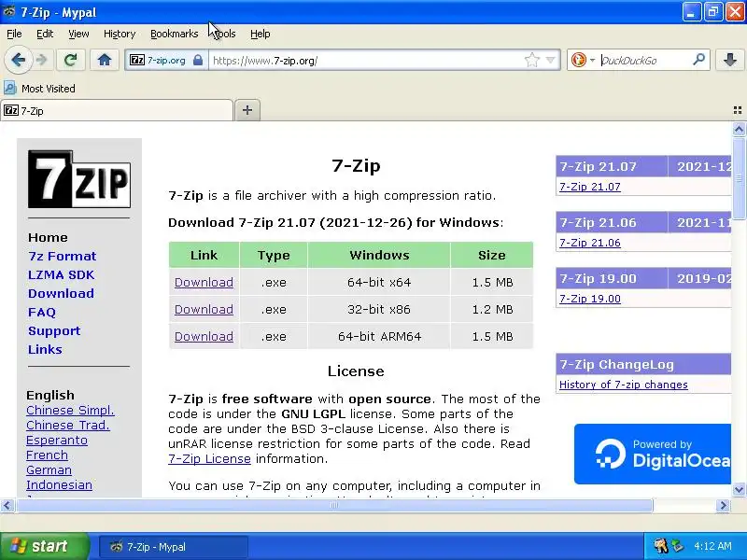Click the 7-Zip logo image

click(x=79, y=179)
